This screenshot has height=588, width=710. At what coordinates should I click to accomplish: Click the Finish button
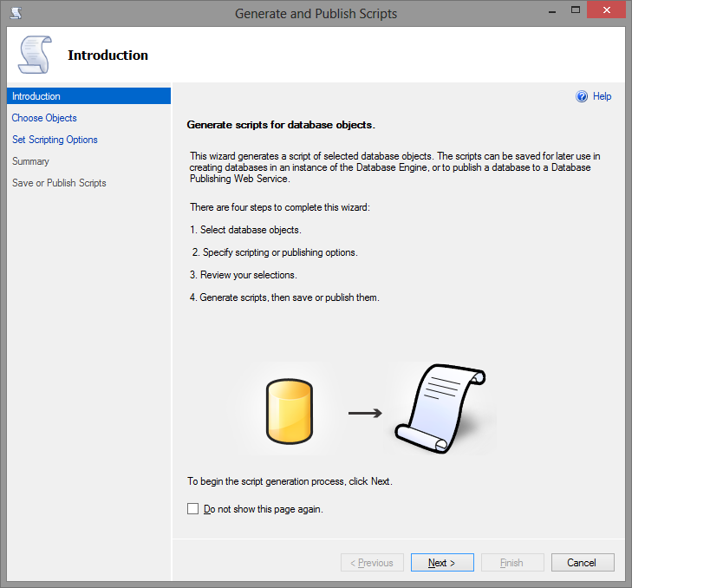[512, 563]
